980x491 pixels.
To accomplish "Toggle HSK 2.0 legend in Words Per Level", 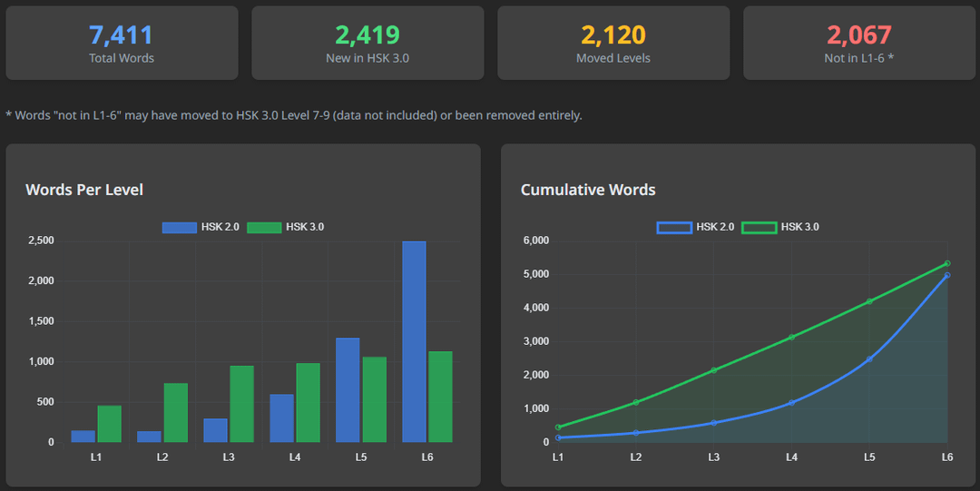I will tap(201, 227).
